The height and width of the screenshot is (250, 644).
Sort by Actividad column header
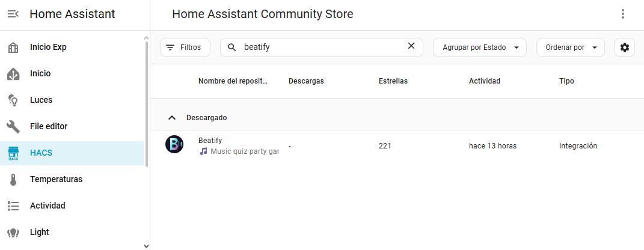click(485, 81)
